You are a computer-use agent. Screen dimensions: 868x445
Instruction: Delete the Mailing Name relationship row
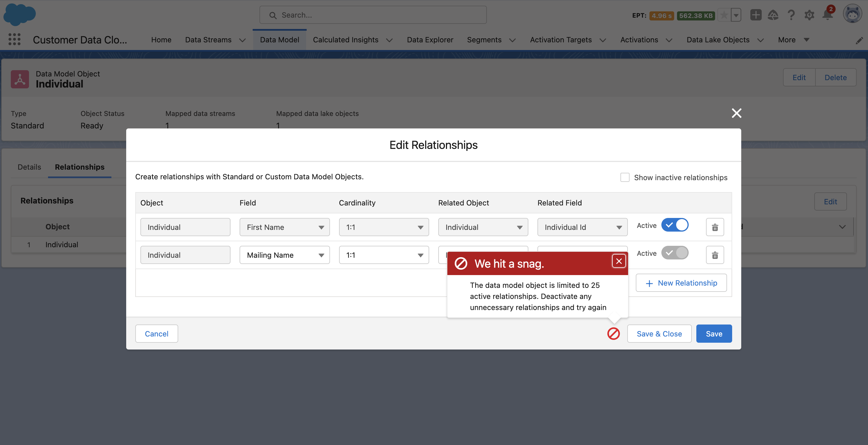pos(715,255)
